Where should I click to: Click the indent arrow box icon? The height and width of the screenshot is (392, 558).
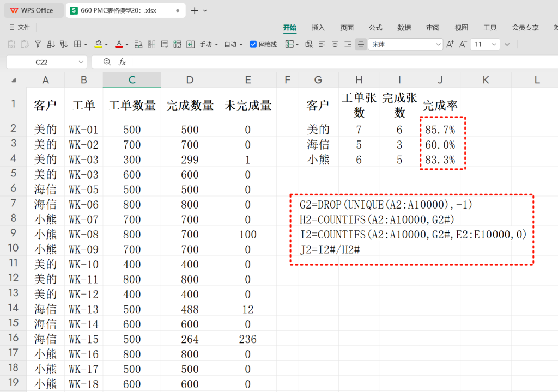pos(191,45)
